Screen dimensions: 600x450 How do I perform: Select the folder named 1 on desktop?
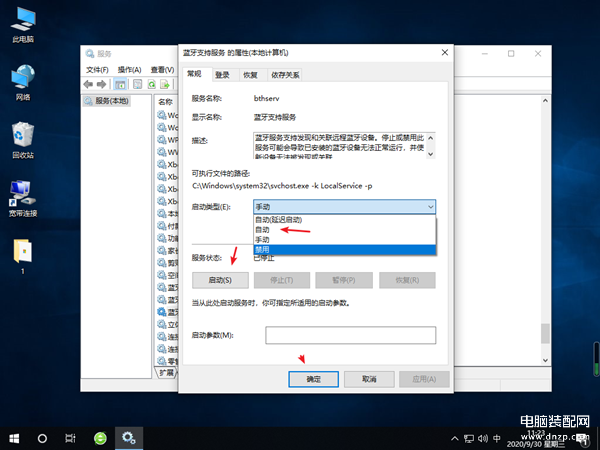click(x=23, y=256)
